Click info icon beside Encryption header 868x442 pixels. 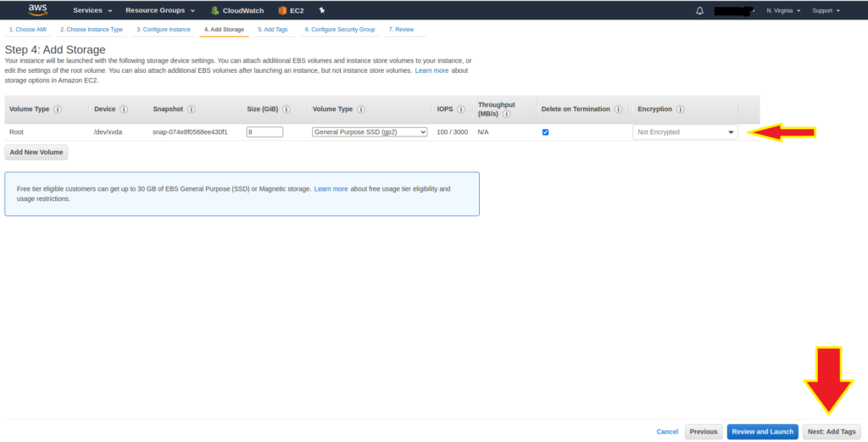point(681,109)
